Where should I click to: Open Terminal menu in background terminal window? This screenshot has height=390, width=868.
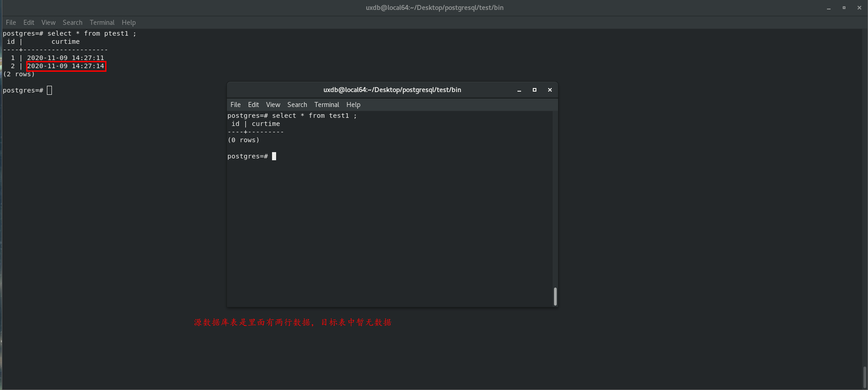102,23
